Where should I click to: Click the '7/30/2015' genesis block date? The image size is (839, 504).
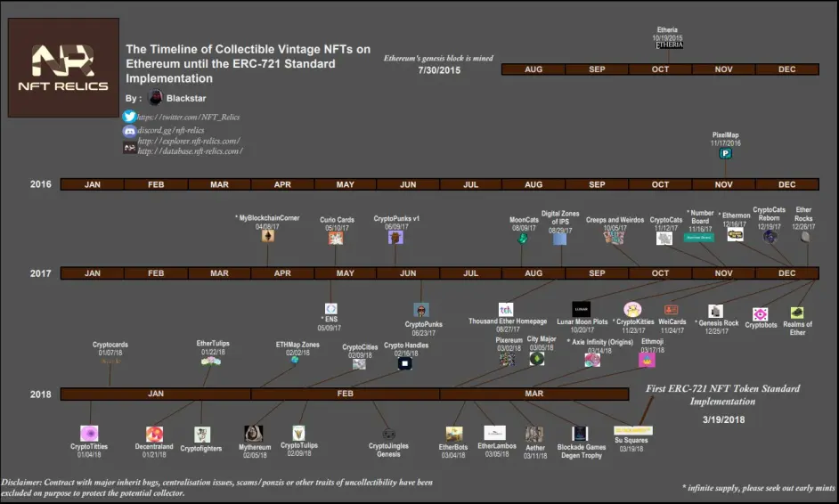tap(439, 70)
